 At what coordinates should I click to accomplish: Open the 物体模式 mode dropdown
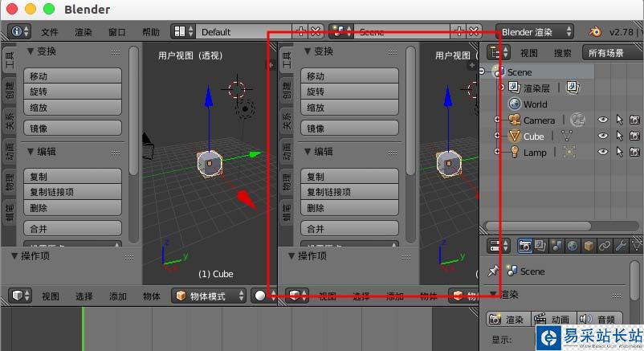(208, 296)
